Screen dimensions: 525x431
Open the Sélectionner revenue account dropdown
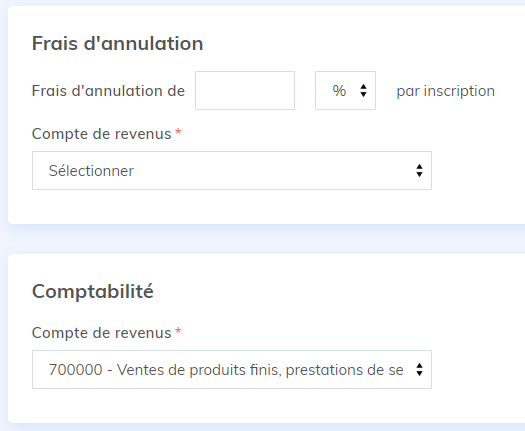[232, 170]
